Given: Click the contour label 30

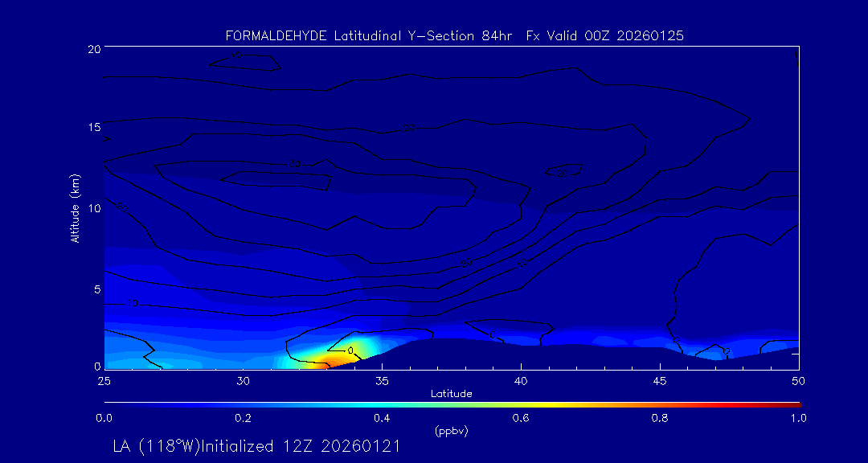Looking at the screenshot, I should click(295, 164).
